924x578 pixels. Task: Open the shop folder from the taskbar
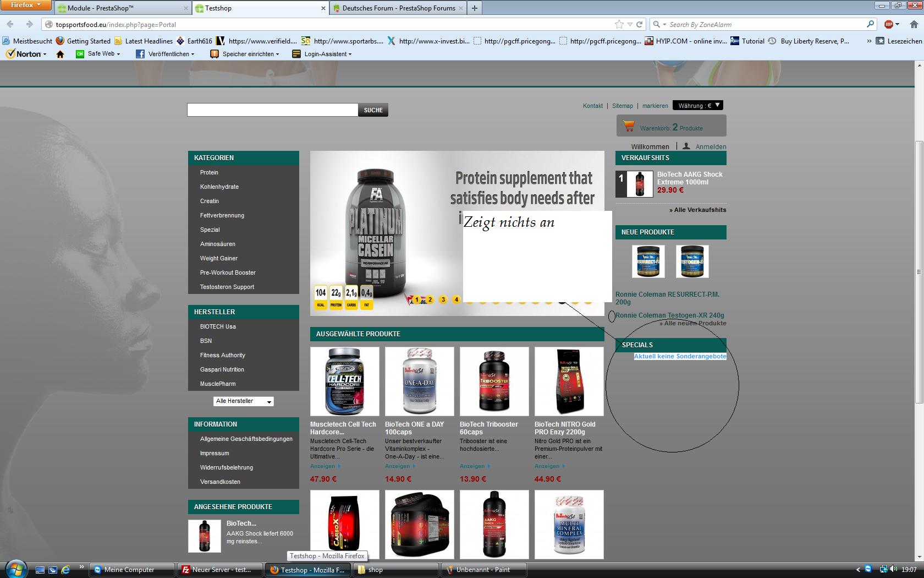coord(396,570)
